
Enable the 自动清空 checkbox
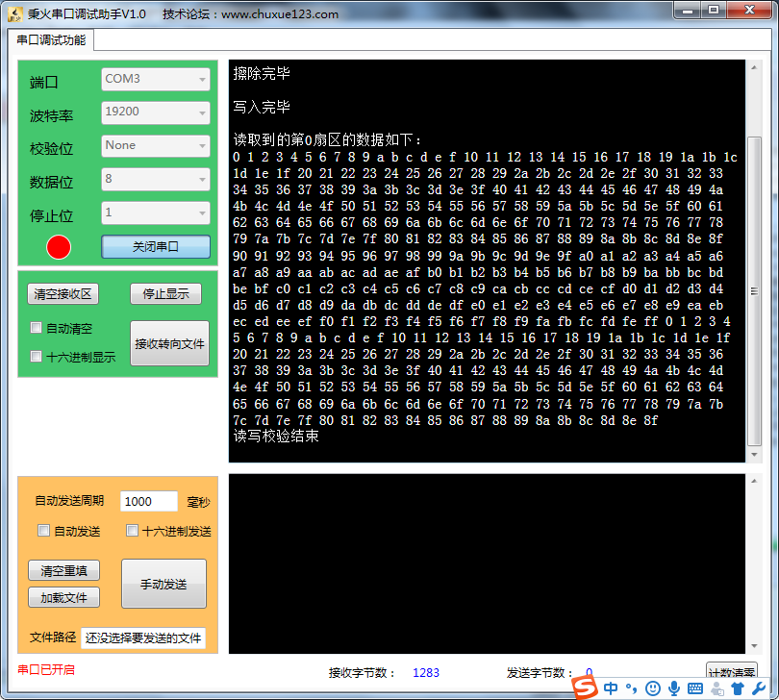click(36, 328)
